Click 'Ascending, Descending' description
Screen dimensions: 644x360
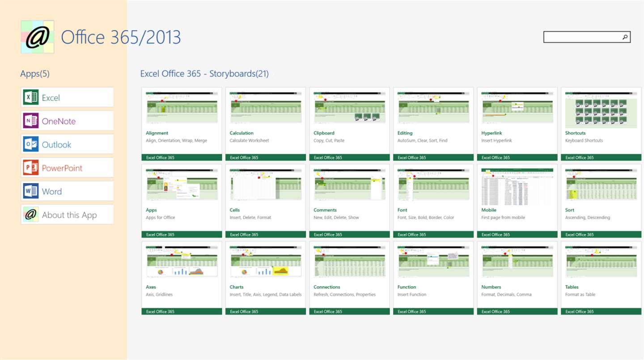pos(588,218)
